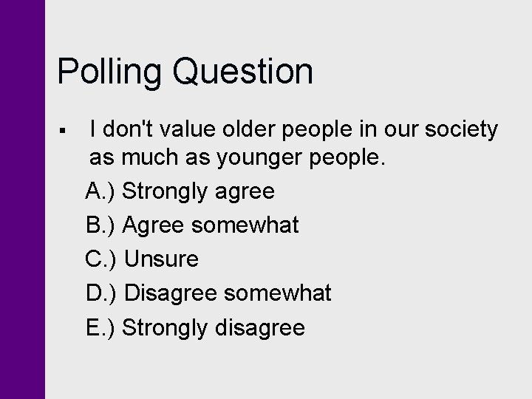Click the "C.)" option letter
532x399 pixels.
[x=102, y=259]
